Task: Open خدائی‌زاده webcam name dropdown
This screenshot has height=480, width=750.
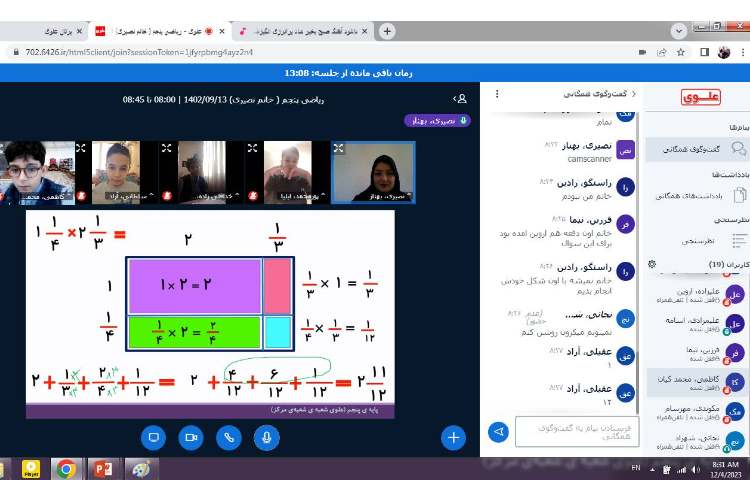Action: (x=215, y=196)
